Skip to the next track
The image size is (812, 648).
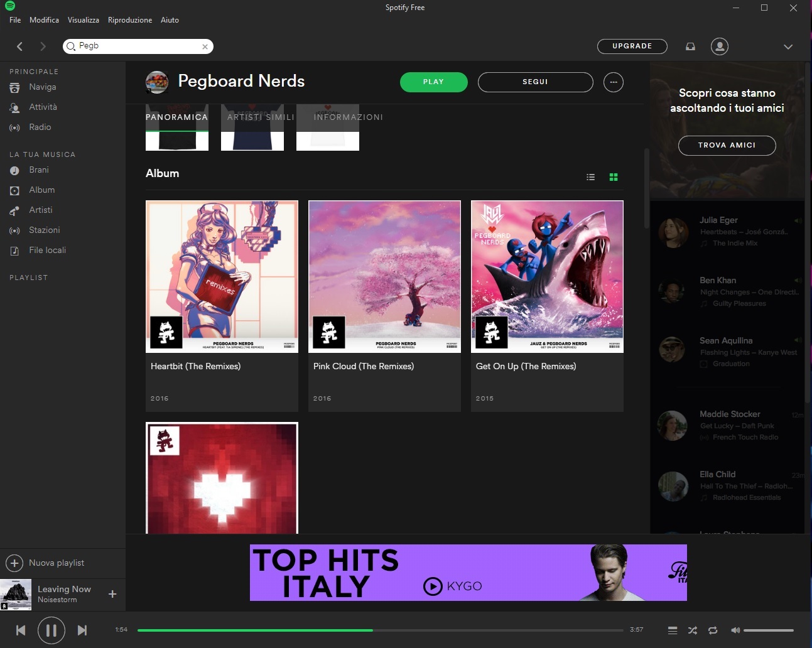coord(82,630)
